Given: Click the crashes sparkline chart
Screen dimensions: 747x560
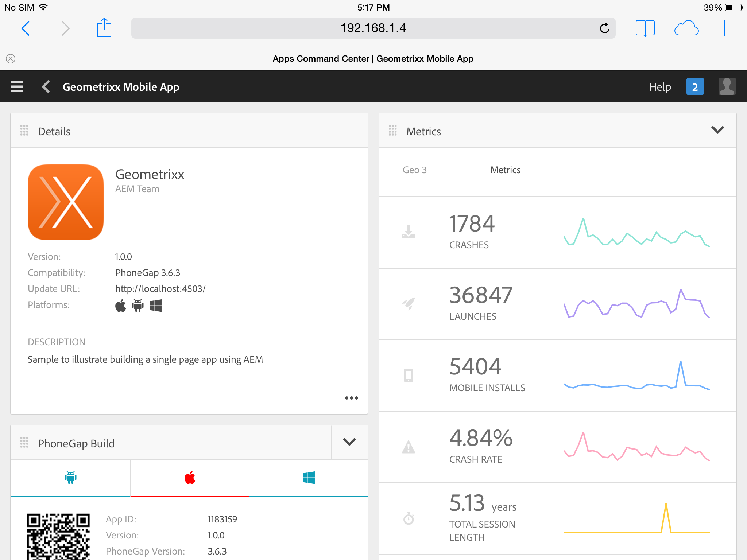Looking at the screenshot, I should pos(636,232).
